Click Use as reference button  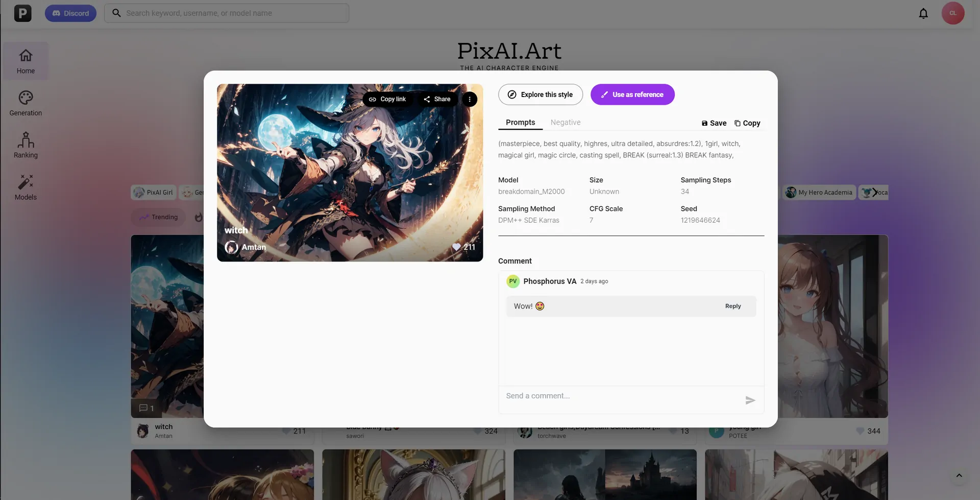[632, 94]
